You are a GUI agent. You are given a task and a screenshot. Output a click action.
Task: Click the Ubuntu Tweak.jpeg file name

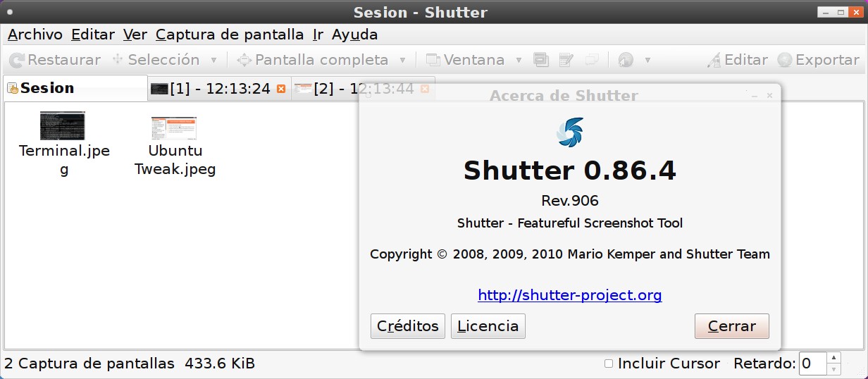(x=175, y=160)
